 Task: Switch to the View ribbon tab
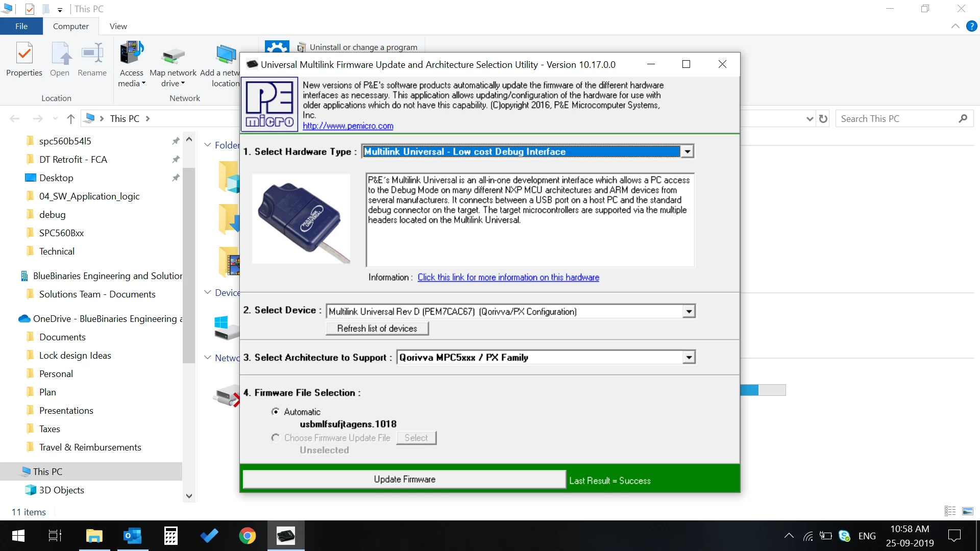pos(118,26)
